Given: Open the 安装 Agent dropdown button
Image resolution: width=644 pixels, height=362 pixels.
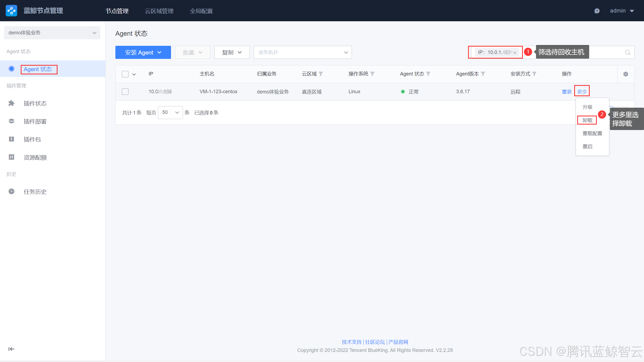Looking at the screenshot, I should tap(143, 52).
